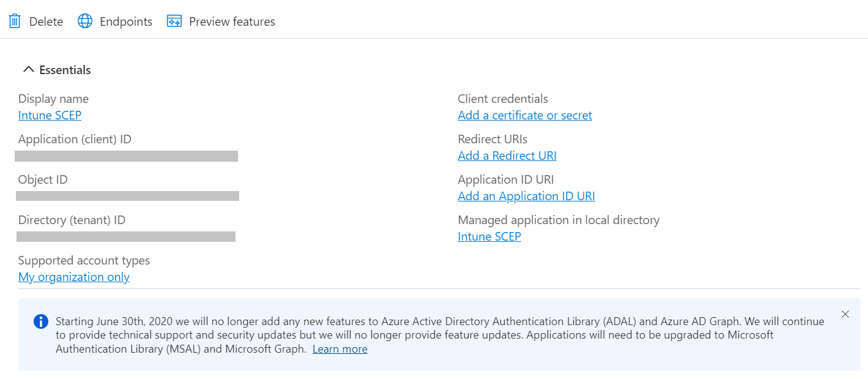Click the Delete toolbar label

[46, 21]
